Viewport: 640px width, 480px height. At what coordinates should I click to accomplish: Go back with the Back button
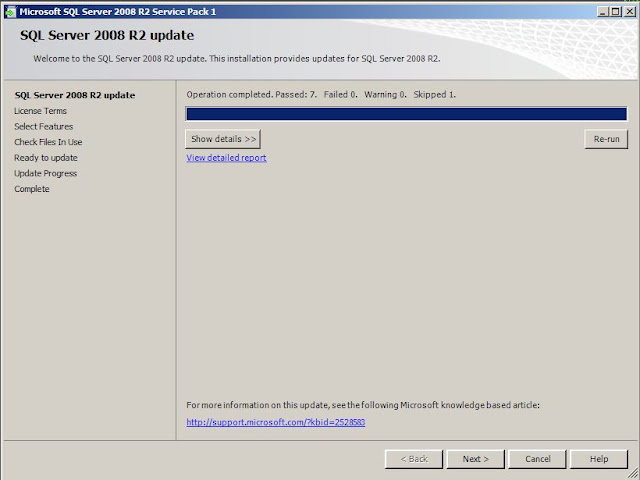(414, 459)
